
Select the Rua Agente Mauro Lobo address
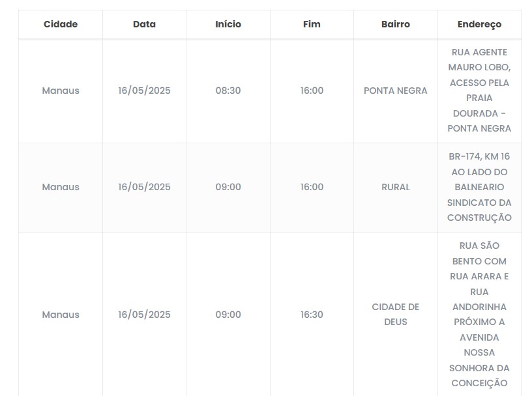[x=479, y=91]
